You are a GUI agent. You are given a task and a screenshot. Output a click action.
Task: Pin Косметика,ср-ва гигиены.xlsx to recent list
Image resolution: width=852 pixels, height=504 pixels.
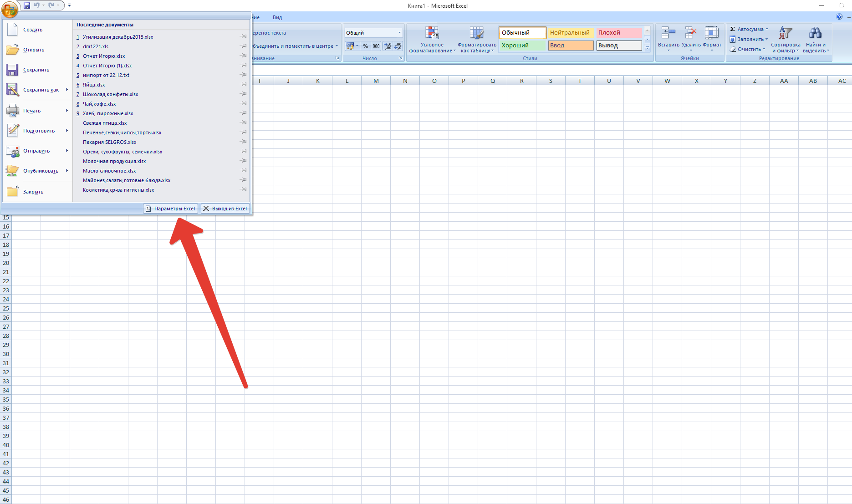pyautogui.click(x=244, y=189)
